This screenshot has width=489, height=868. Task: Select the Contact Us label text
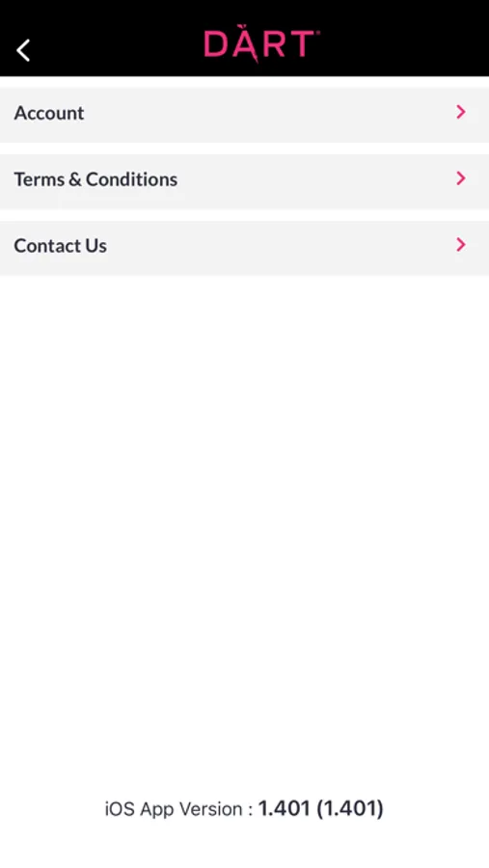pyautogui.click(x=61, y=246)
